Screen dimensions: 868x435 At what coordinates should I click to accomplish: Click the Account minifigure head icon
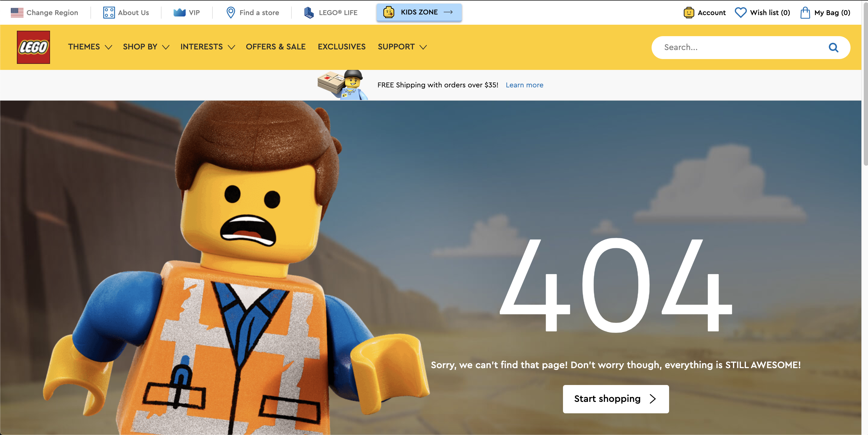(689, 12)
